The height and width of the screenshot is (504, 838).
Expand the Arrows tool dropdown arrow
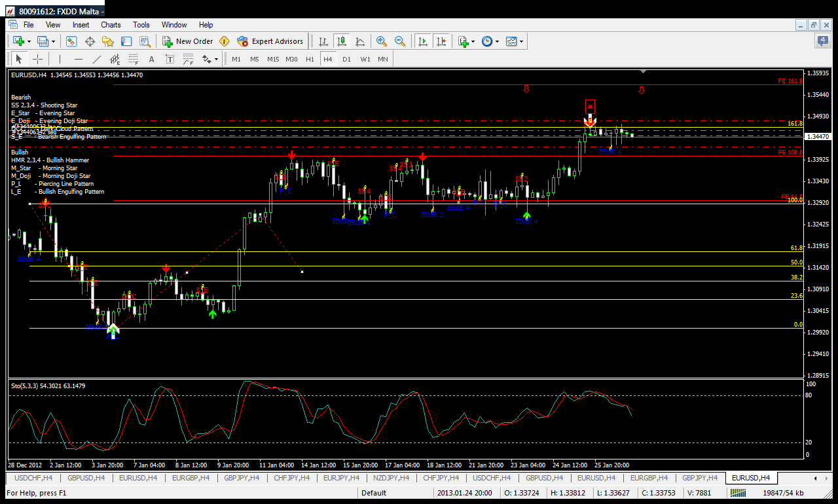pyautogui.click(x=216, y=59)
